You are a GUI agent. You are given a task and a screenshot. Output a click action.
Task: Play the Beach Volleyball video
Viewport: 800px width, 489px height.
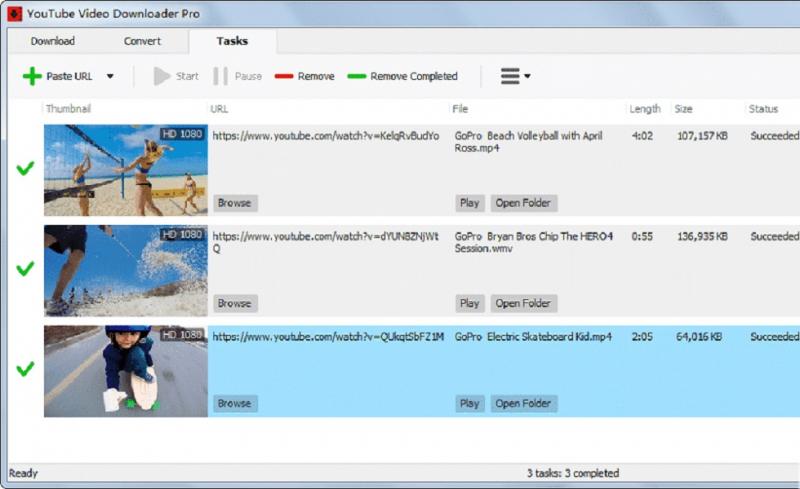[469, 203]
